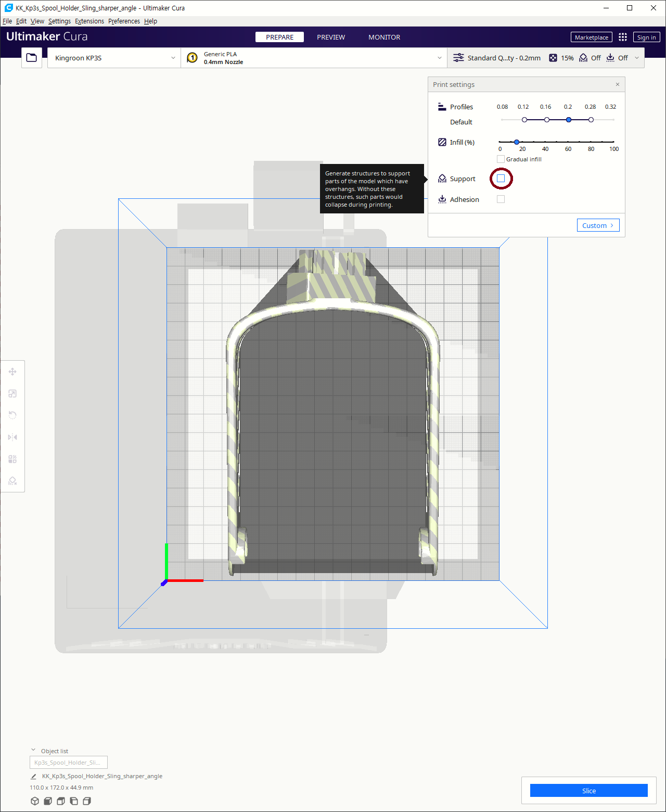Click 'Standard Q...ty - 0.2mm' profile text
This screenshot has width=666, height=812.
pyautogui.click(x=504, y=58)
